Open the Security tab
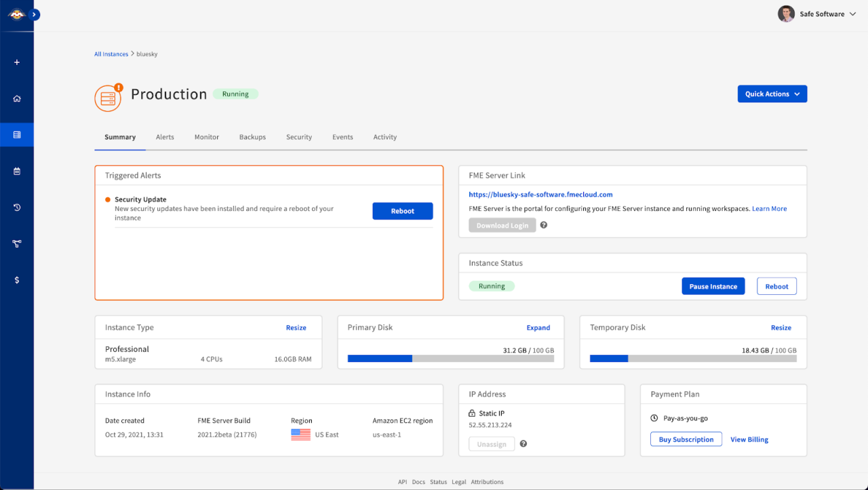The image size is (868, 490). (299, 137)
